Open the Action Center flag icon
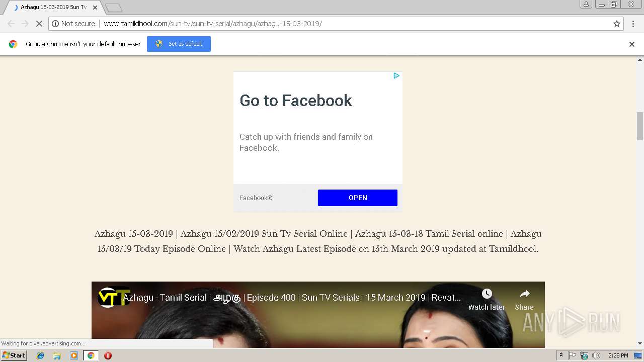Screen dimensions: 644x362 click(572, 355)
